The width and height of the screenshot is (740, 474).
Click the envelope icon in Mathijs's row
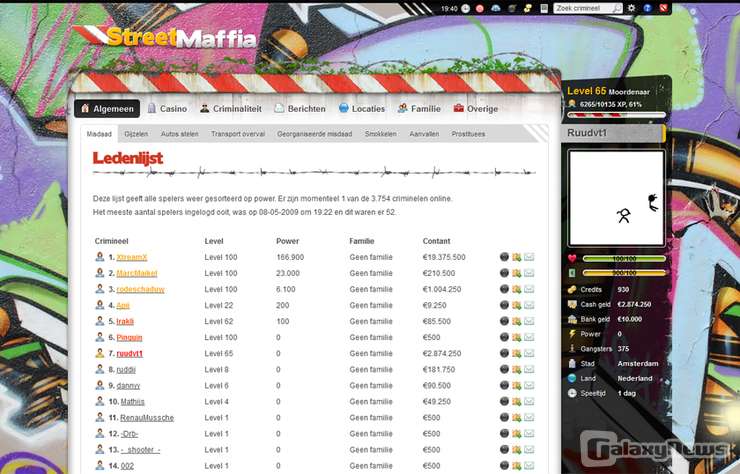point(529,401)
